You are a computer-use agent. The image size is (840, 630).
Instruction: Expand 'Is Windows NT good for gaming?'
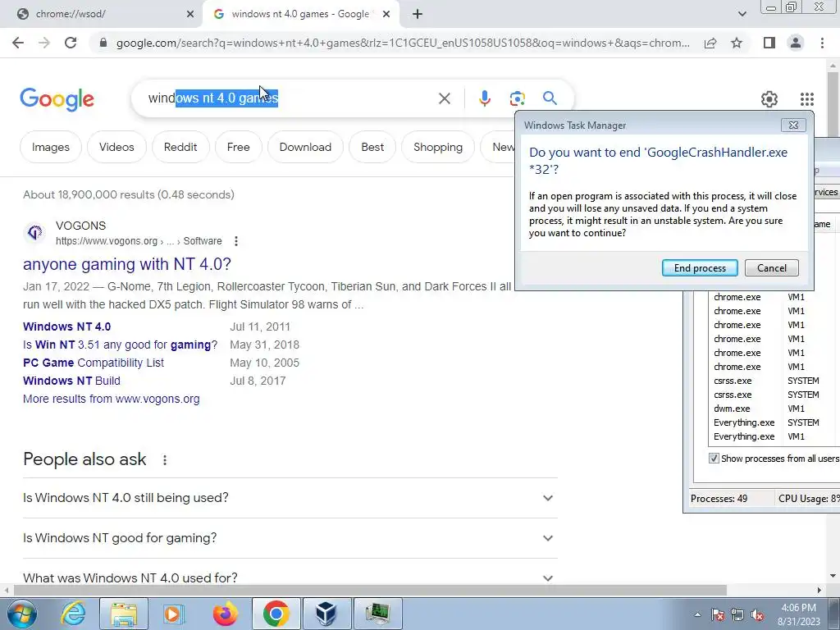point(290,538)
